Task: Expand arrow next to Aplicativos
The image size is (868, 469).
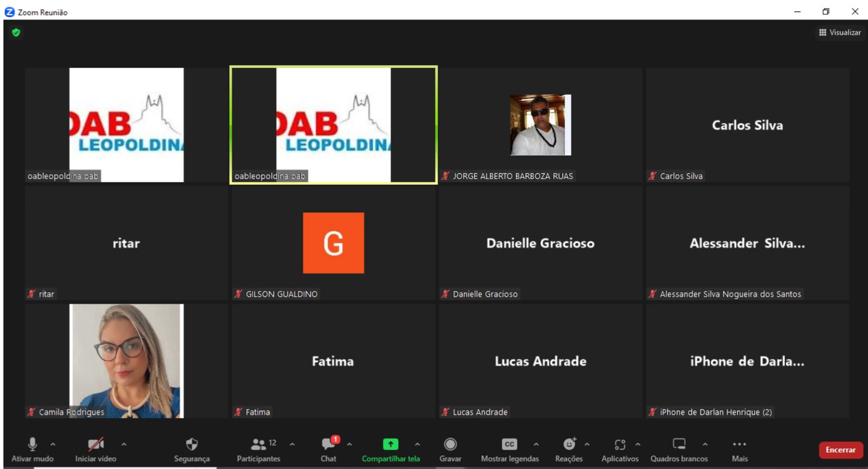Action: click(x=637, y=444)
